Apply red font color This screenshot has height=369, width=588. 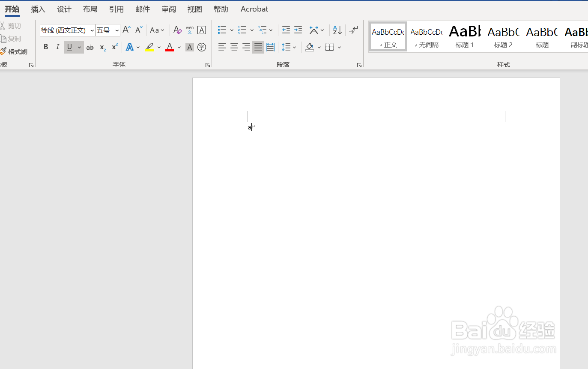170,47
